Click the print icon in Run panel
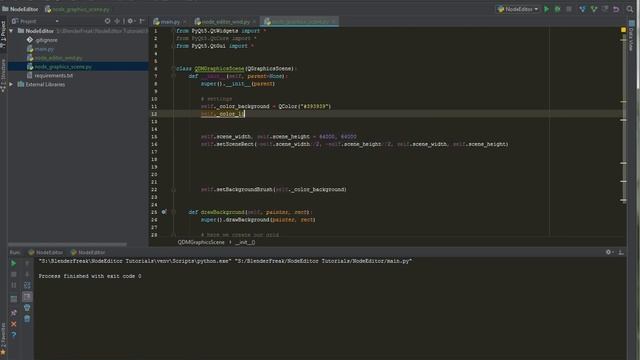 click(x=27, y=307)
